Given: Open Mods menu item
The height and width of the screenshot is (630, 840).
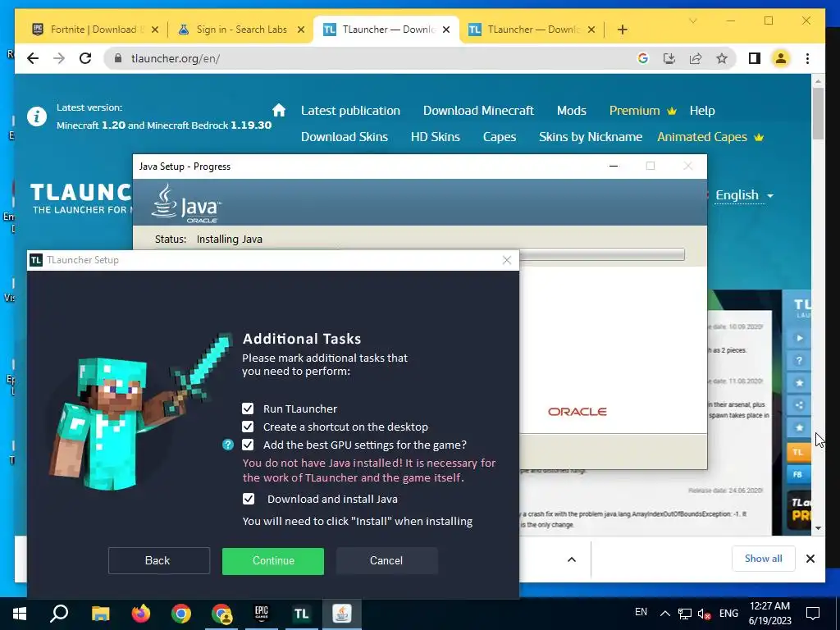Looking at the screenshot, I should click(571, 111).
